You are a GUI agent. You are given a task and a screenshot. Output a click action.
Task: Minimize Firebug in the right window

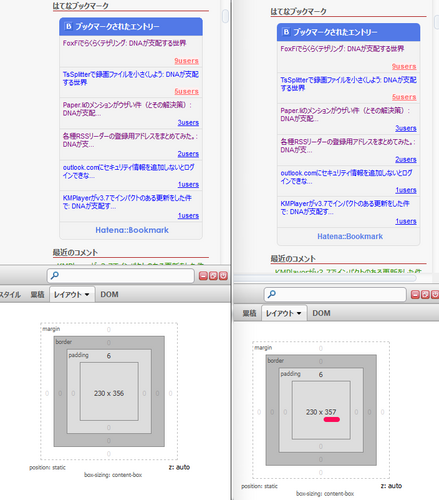pos(415,294)
